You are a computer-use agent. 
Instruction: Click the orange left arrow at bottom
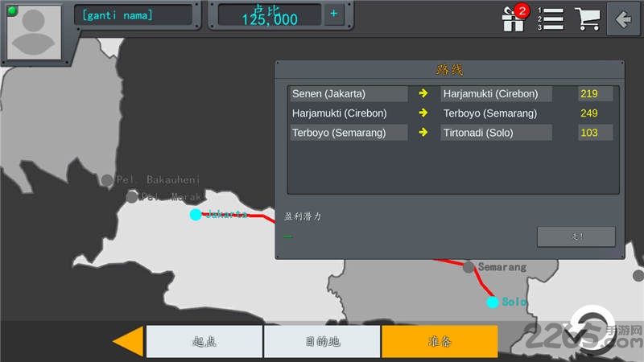tap(128, 341)
